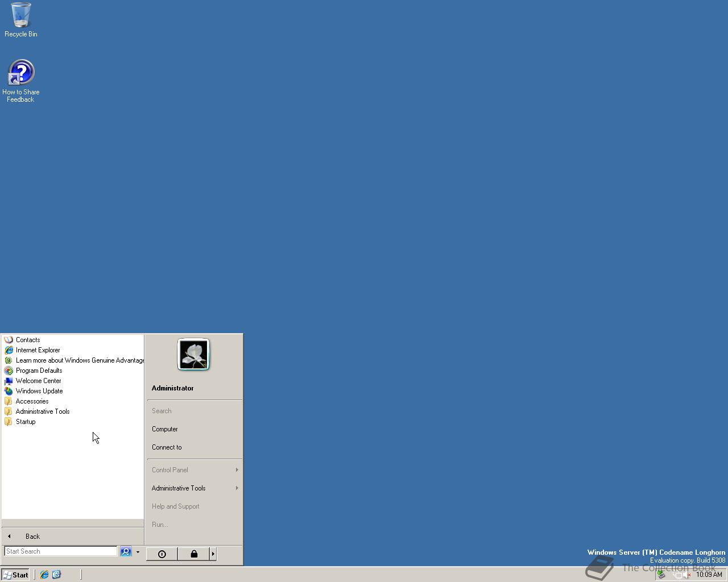Open Contacts from the programs list
728x582 pixels.
[28, 340]
